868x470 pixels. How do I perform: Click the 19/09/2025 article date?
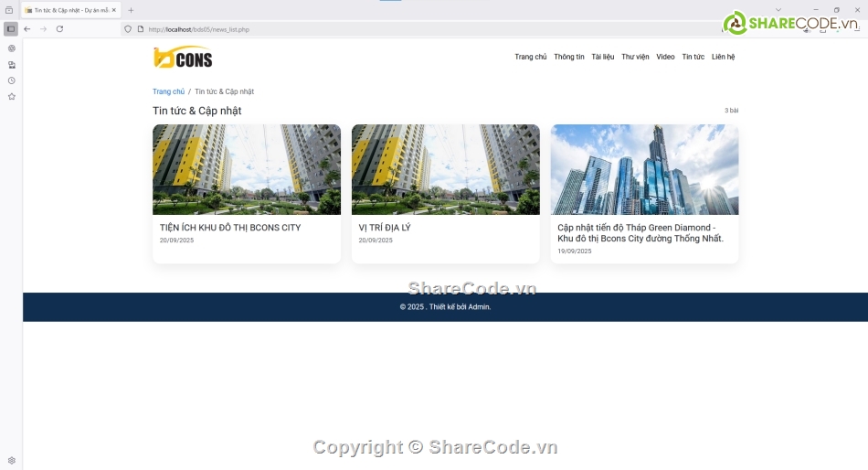point(575,251)
